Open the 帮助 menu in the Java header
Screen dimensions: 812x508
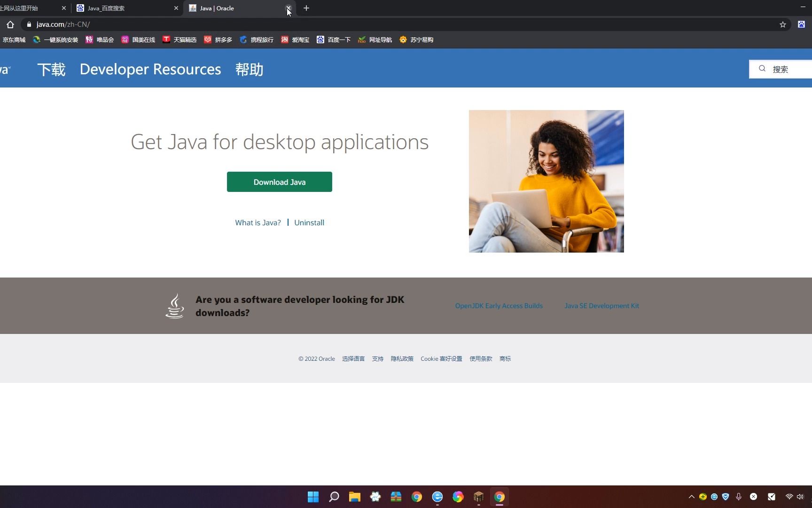click(249, 69)
